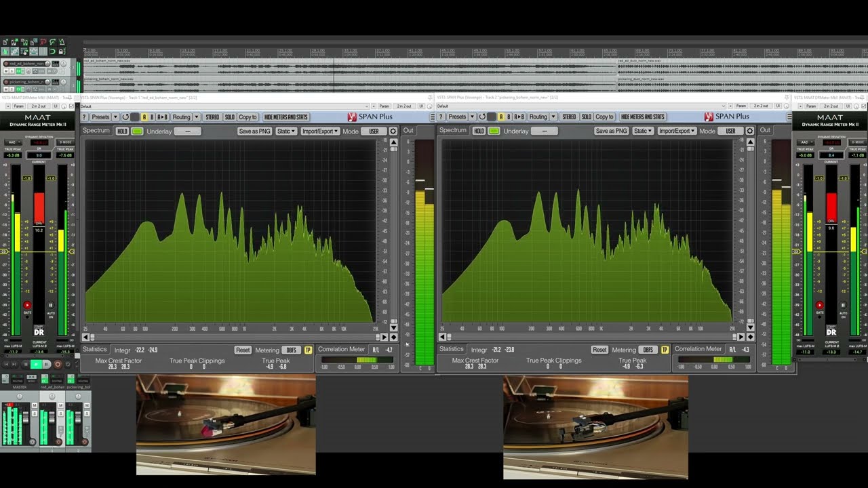Stop playback in REAPER transport
This screenshot has width=868, height=488.
click(26, 364)
